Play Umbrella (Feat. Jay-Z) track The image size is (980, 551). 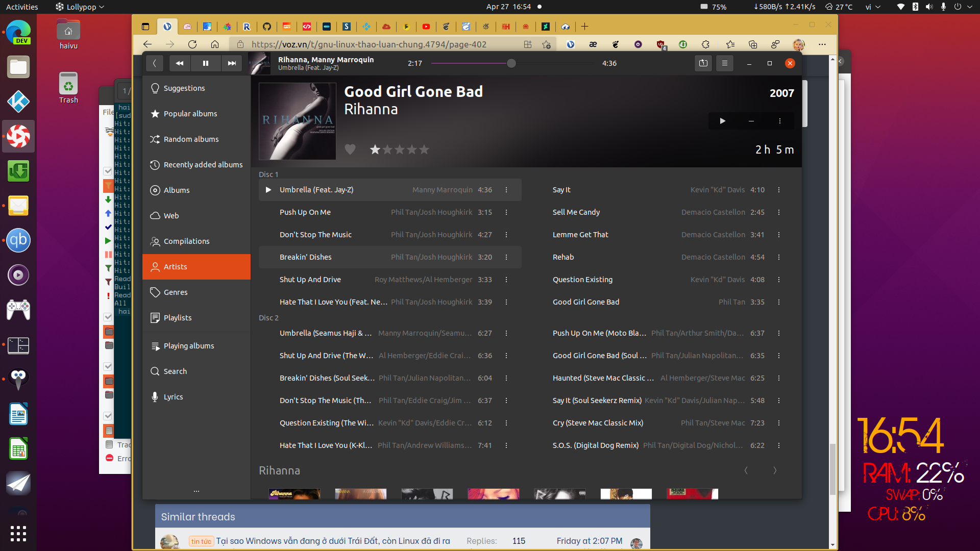click(390, 190)
